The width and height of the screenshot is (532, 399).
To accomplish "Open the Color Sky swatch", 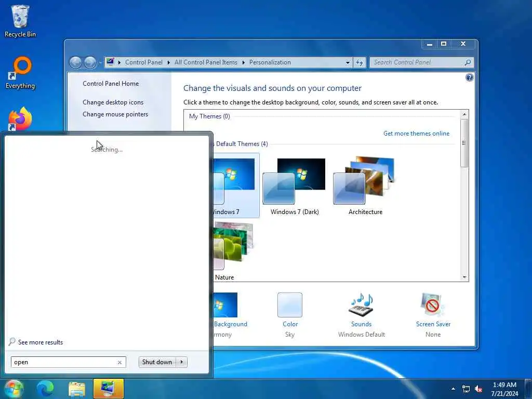I will pos(290,304).
